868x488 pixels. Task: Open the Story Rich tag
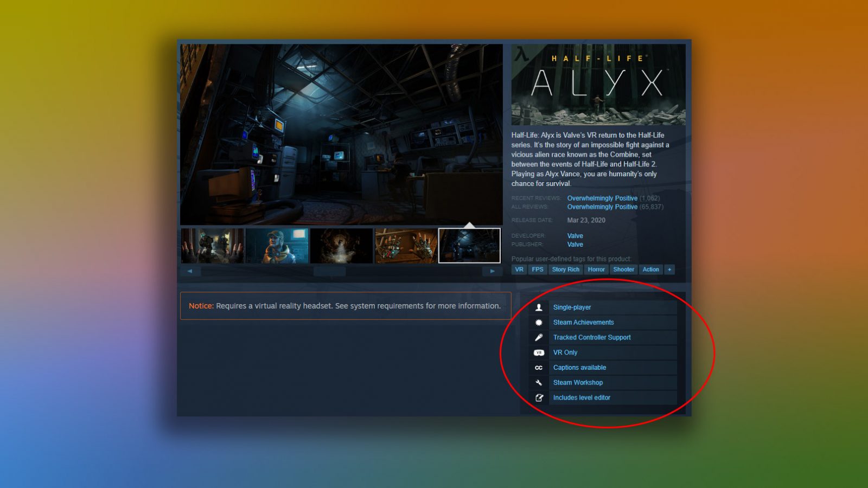(565, 269)
